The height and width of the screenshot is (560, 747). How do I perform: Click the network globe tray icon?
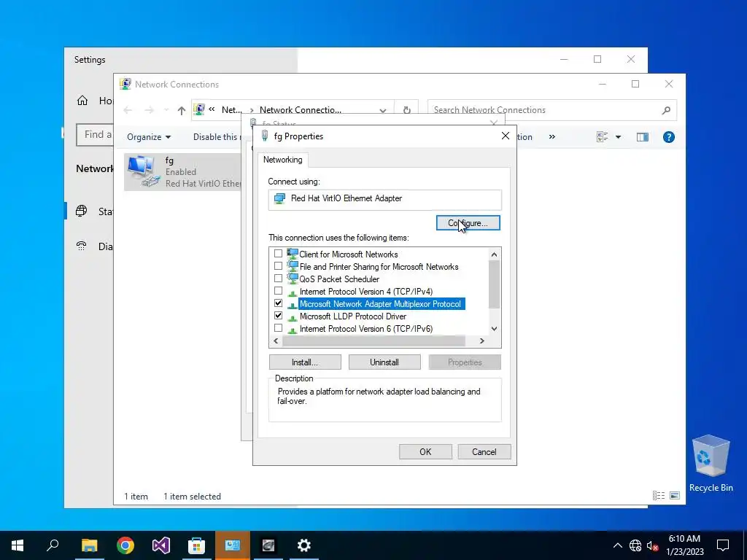point(635,545)
